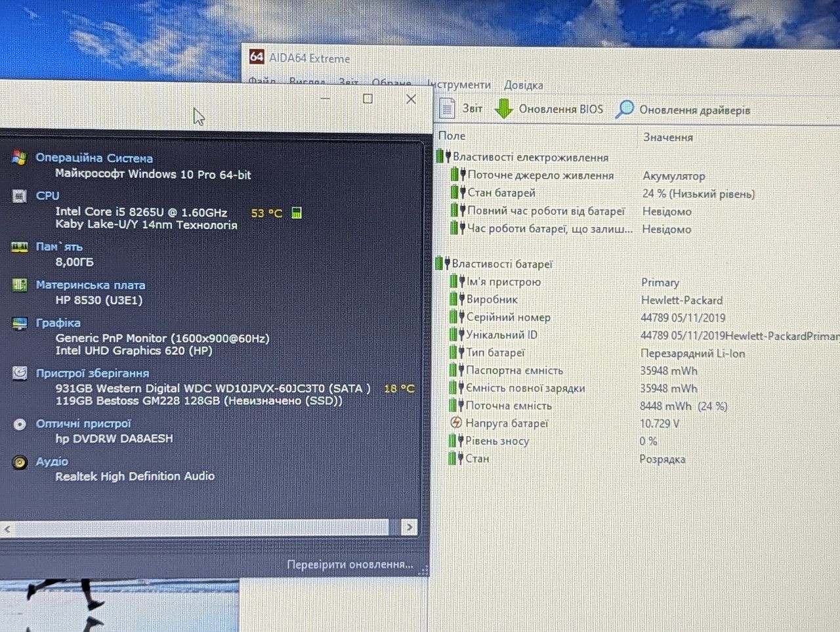This screenshot has width=840, height=632.
Task: Open the Операційна Система section link
Action: 94,158
